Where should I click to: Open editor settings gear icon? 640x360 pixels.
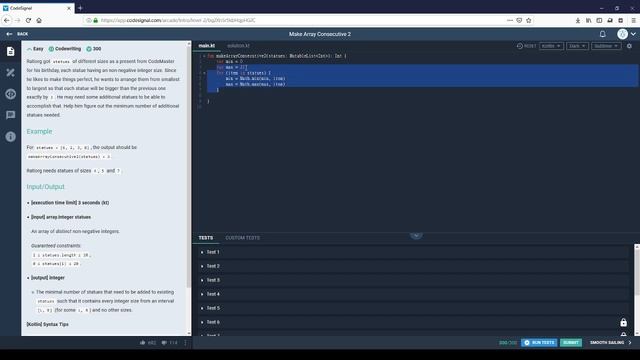coord(629,46)
